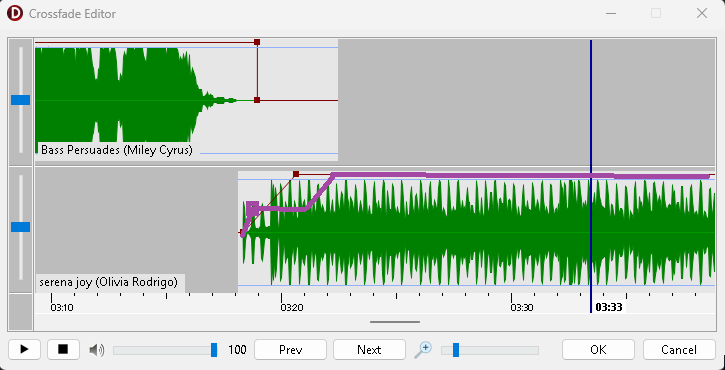Stop playback with the square button

coord(63,350)
